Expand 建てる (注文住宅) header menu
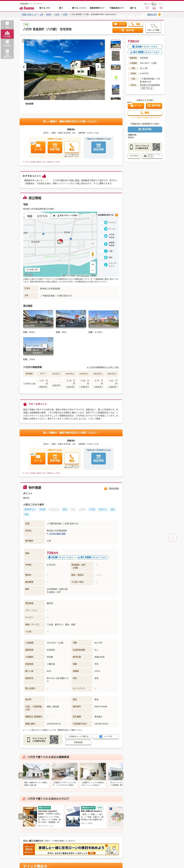 (79, 8)
